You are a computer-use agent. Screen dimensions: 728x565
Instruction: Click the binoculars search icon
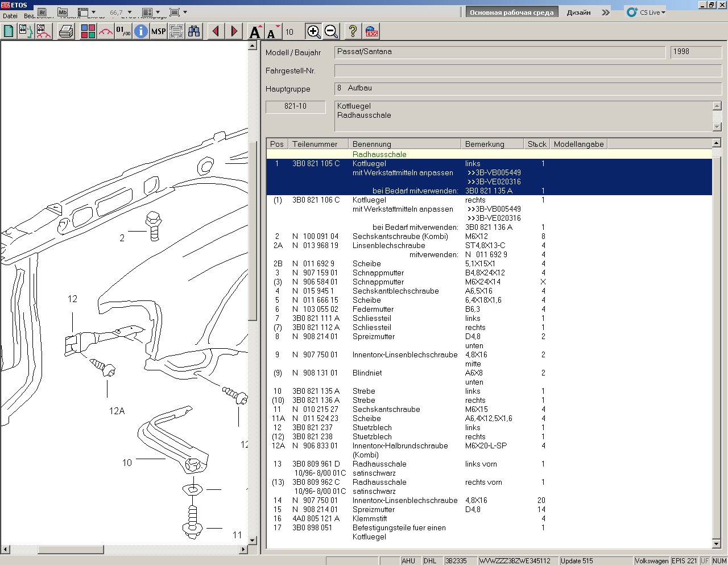click(x=194, y=31)
